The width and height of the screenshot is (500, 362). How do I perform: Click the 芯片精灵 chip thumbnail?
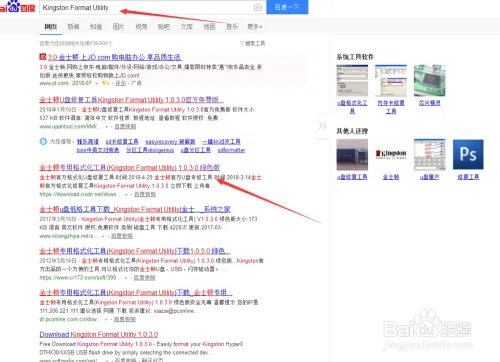pos(430,80)
